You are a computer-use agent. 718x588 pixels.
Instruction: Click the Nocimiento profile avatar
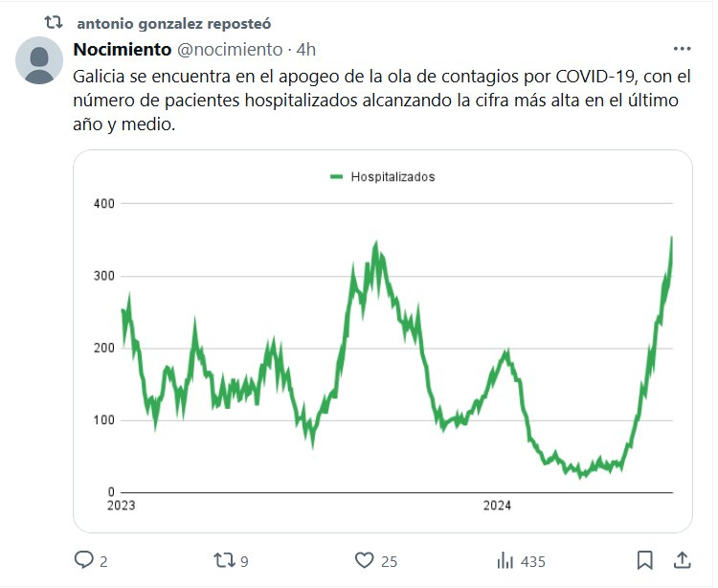40,60
